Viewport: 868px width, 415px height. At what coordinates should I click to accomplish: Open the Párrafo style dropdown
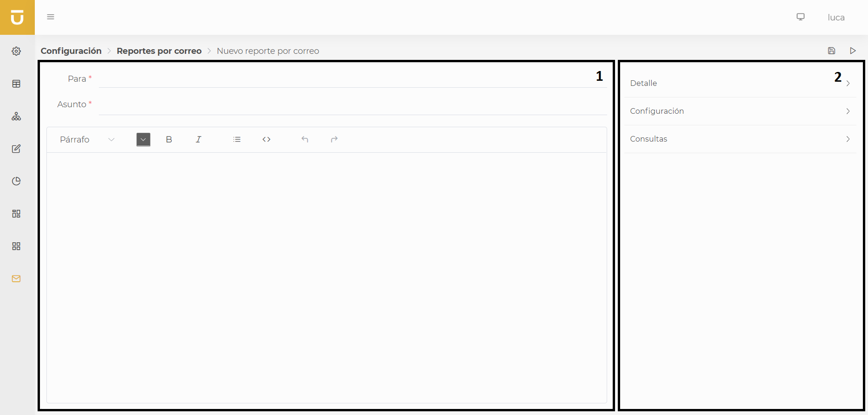[87, 139]
